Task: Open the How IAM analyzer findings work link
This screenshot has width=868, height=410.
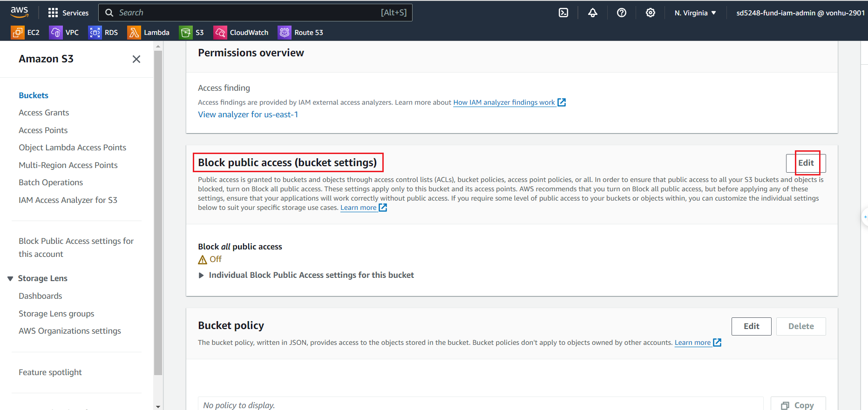Action: (504, 102)
